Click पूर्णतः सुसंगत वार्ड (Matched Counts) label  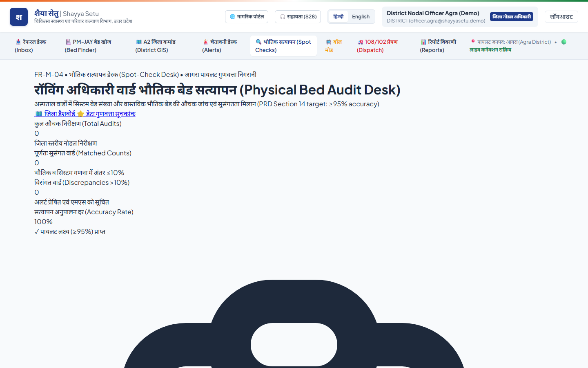[83, 153]
